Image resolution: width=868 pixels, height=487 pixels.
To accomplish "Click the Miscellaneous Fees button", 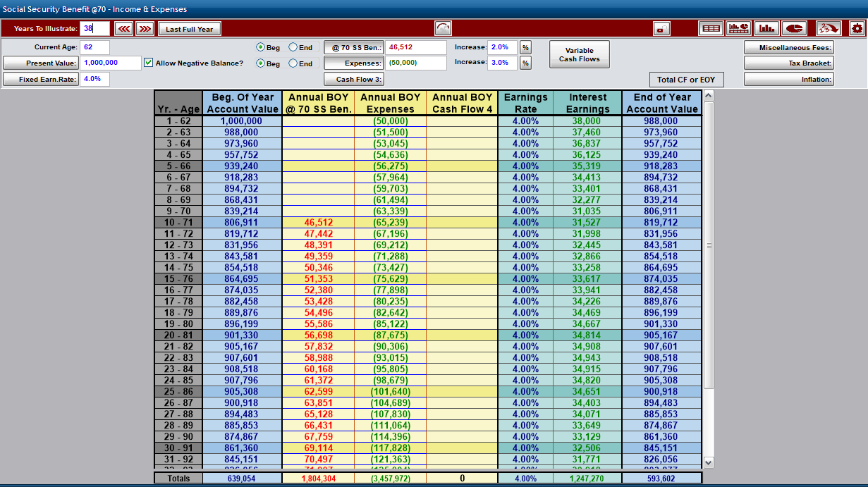I will point(789,47).
